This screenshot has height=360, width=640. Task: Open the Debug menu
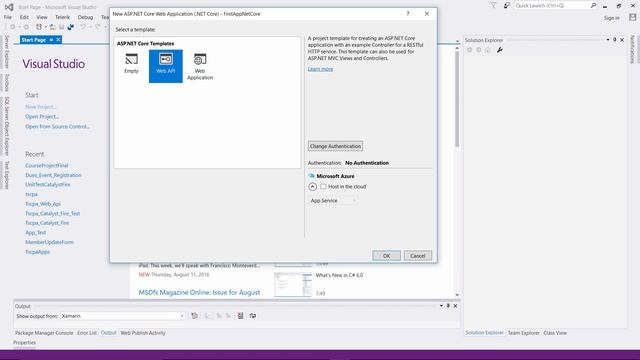85,17
